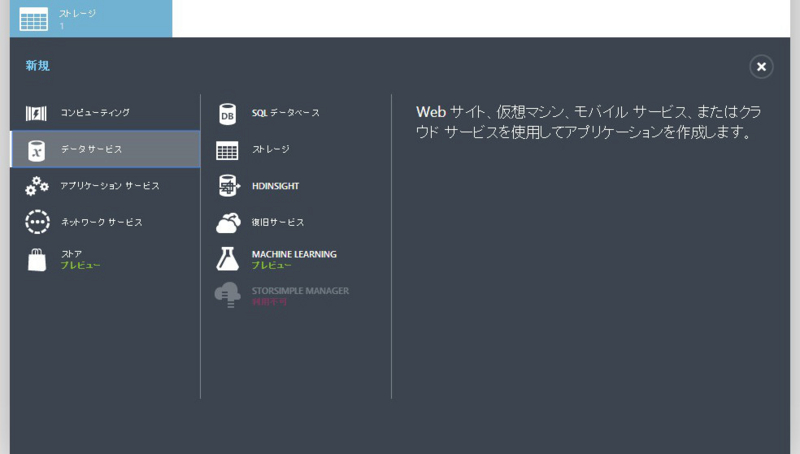
Task: Open ストア preview category
Action: (105, 259)
